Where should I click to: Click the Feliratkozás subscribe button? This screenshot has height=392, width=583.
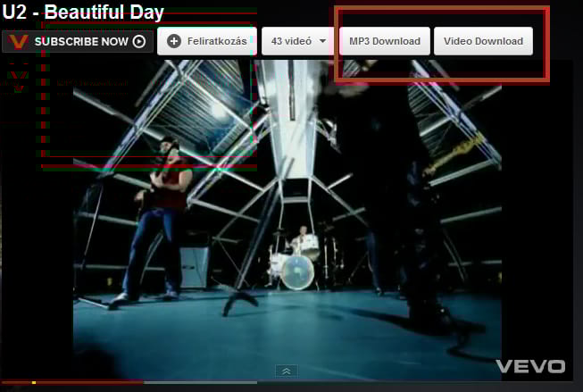click(207, 41)
